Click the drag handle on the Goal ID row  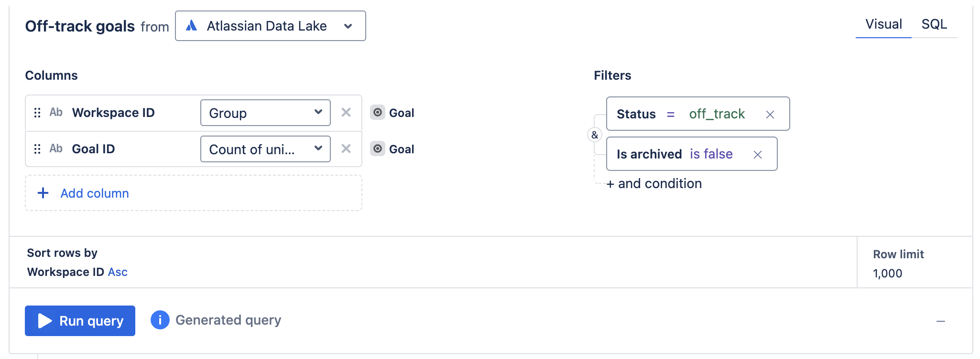click(37, 148)
